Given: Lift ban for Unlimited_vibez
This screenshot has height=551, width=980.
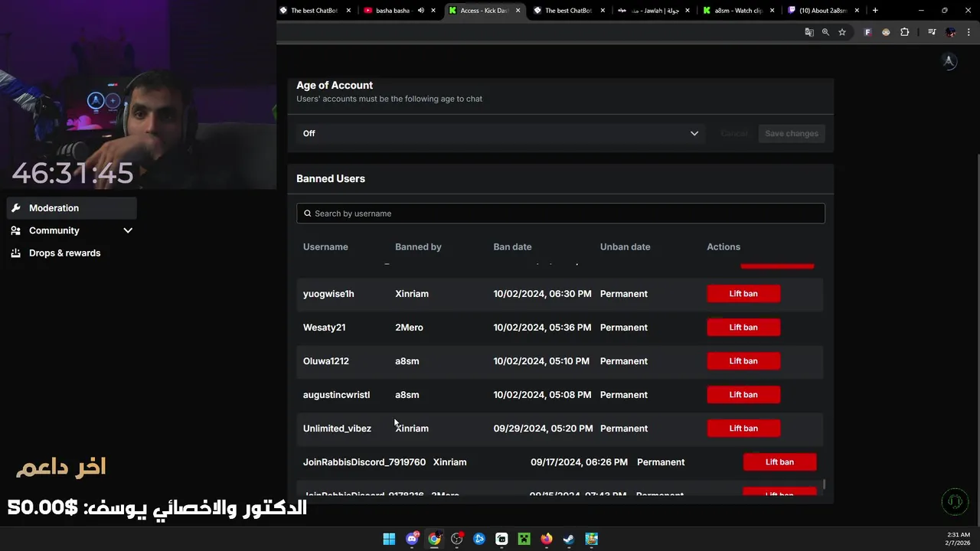Looking at the screenshot, I should pos(743,429).
